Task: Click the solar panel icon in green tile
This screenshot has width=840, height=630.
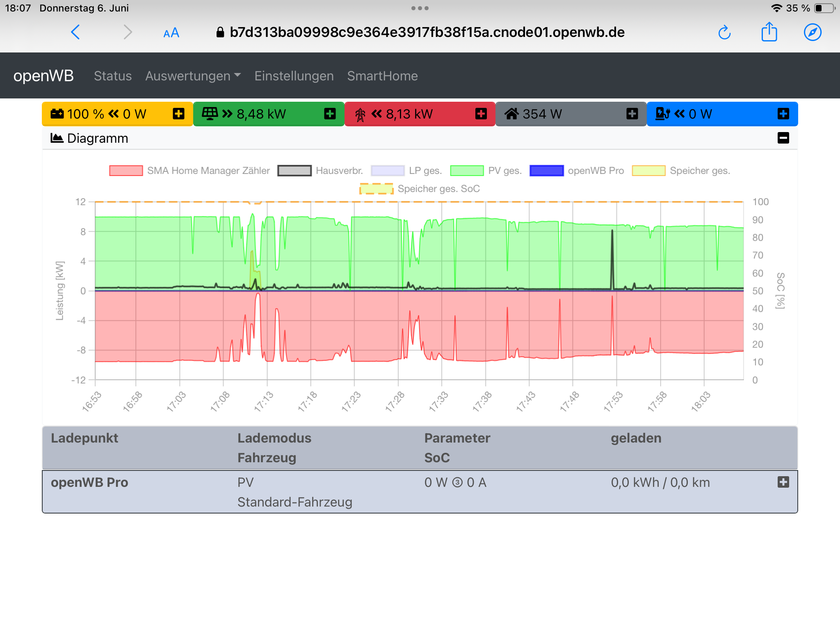Action: click(x=210, y=114)
